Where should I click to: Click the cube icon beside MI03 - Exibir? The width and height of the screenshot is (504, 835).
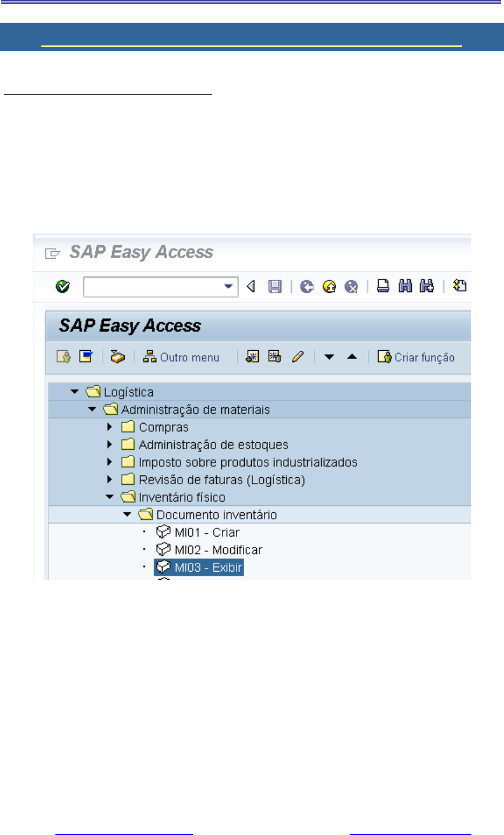(x=163, y=566)
